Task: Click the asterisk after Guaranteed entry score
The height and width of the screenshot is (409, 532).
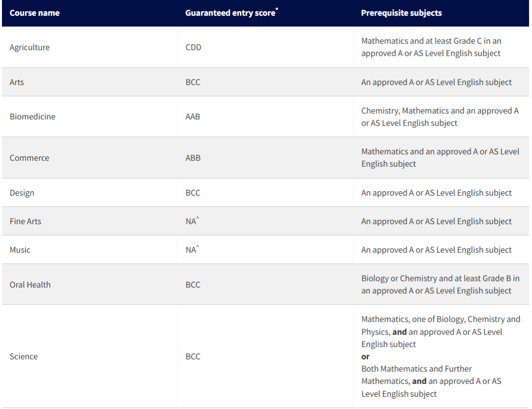Action: tap(277, 9)
